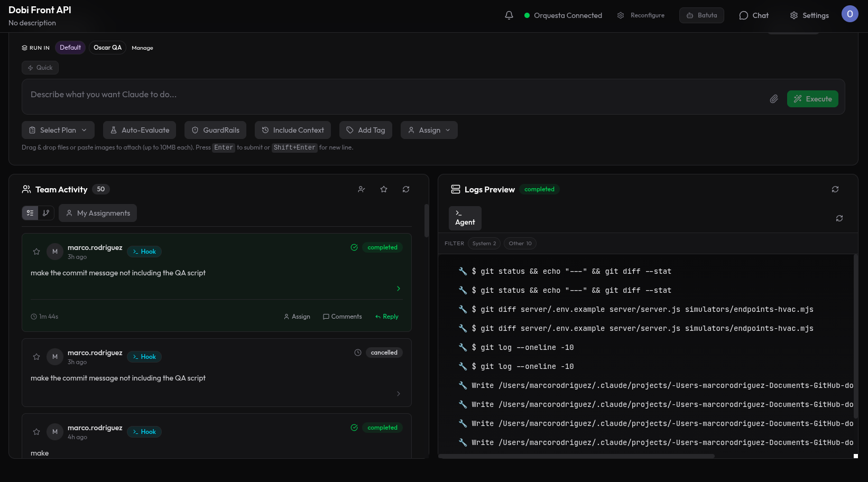The image size is (868, 482).
Task: Toggle My Assignments filter
Action: tap(98, 213)
